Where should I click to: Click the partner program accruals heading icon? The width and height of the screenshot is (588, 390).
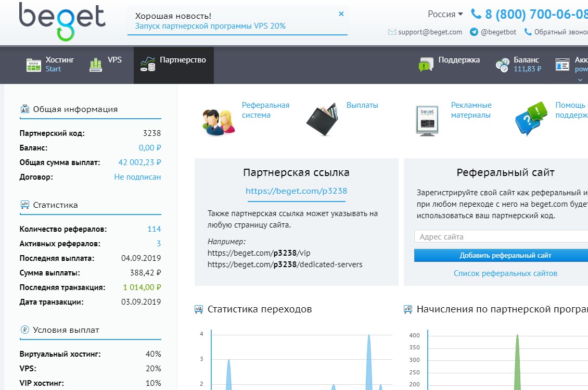click(407, 309)
